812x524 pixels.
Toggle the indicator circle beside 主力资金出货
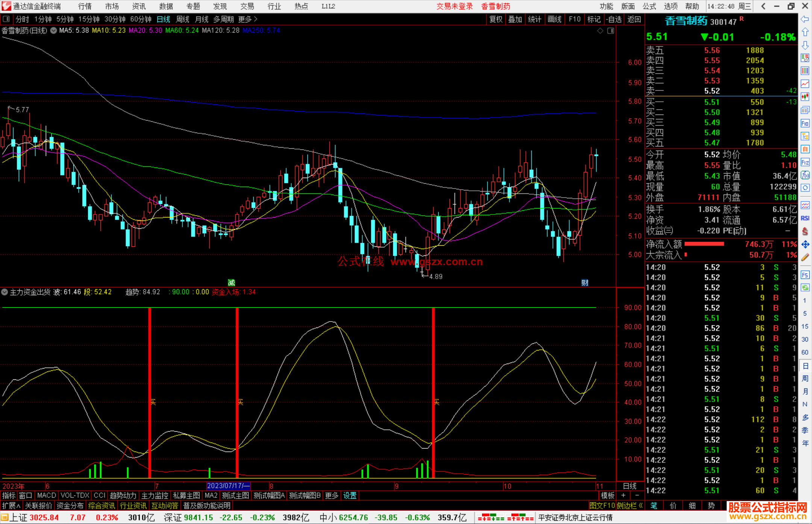coord(5,292)
